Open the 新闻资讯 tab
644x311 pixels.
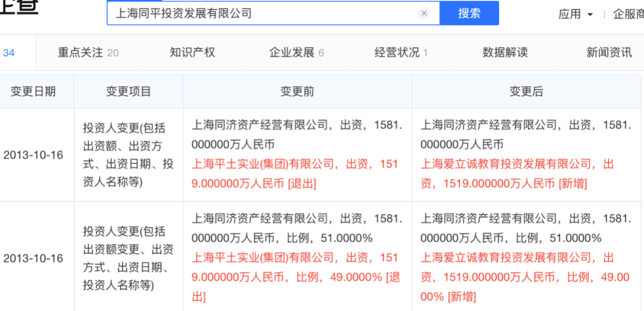coord(609,53)
